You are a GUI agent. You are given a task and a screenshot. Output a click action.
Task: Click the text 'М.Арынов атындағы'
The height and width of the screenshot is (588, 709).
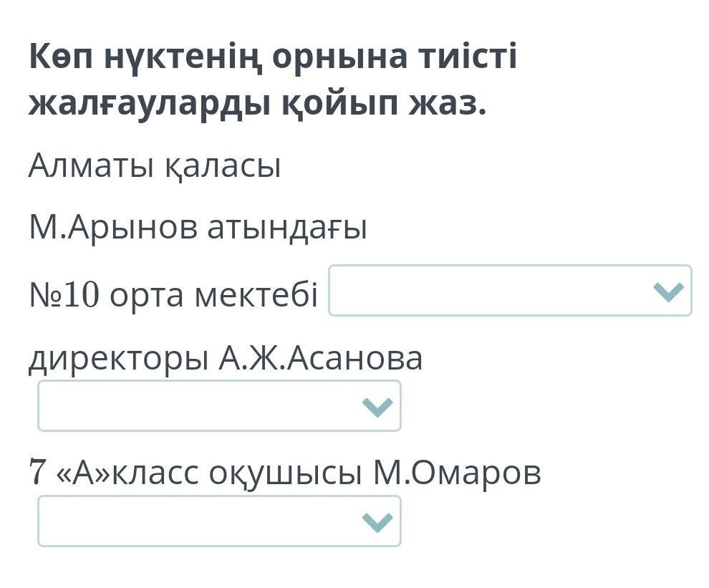(x=198, y=227)
